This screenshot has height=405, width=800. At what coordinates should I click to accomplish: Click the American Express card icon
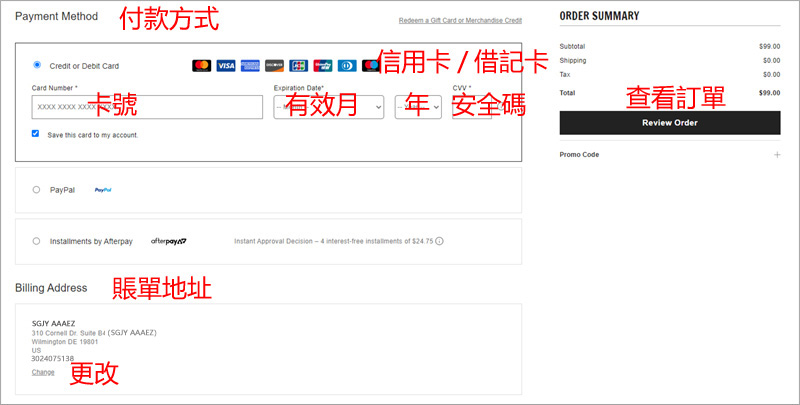click(250, 66)
